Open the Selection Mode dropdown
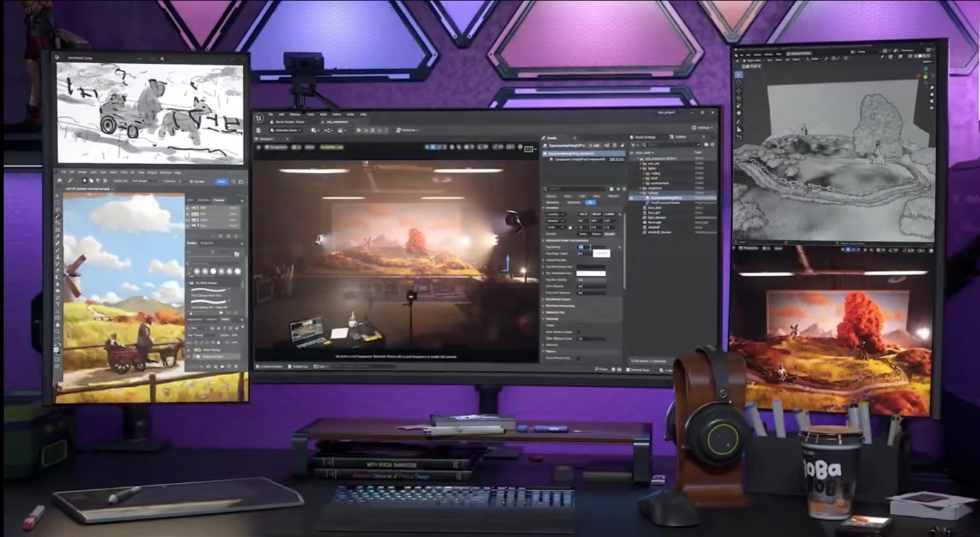The width and height of the screenshot is (980, 537). [286, 130]
